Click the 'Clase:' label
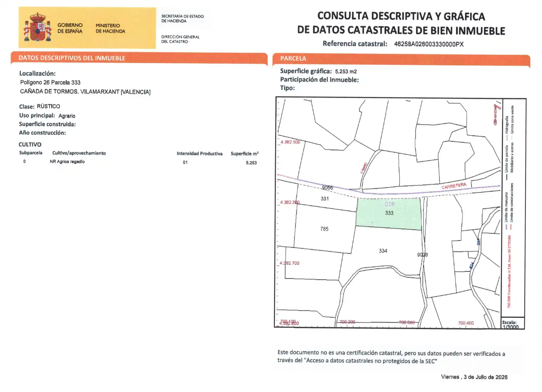This screenshot has width=542, height=392. click(27, 106)
